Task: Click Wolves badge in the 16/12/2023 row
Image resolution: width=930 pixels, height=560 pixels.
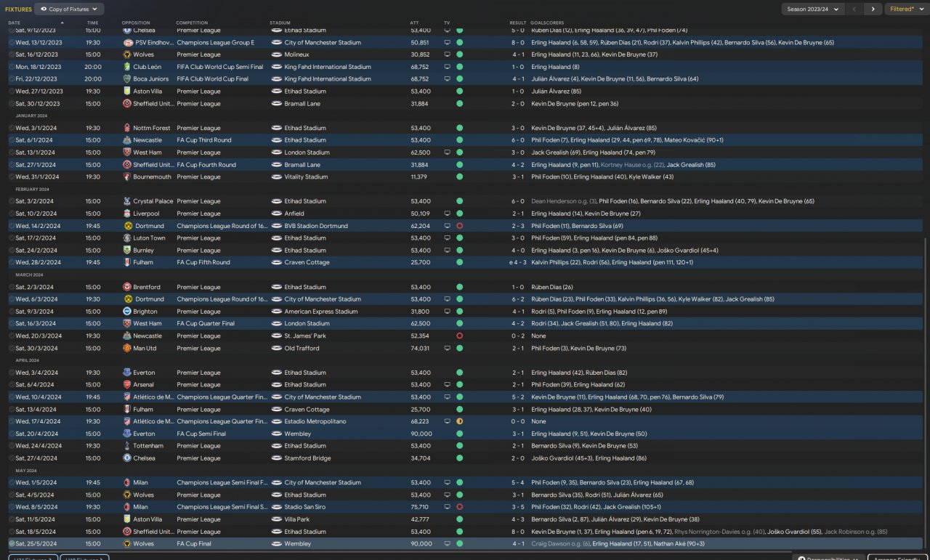Action: [127, 54]
